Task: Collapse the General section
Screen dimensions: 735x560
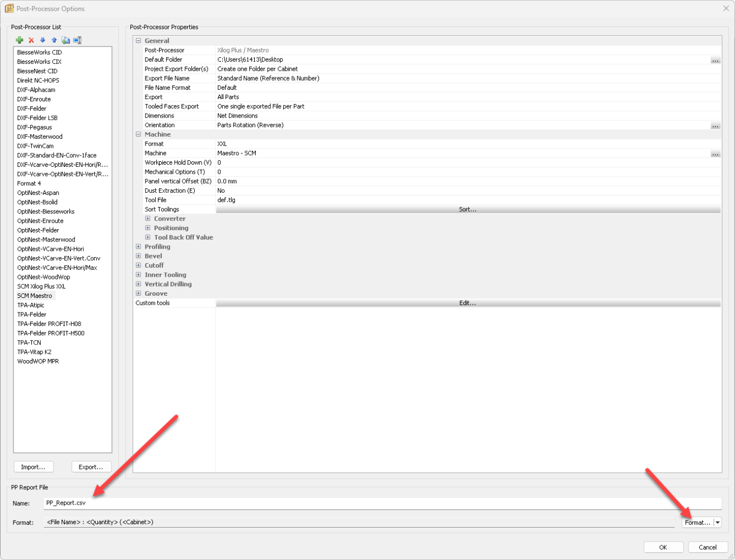Action: coord(138,41)
